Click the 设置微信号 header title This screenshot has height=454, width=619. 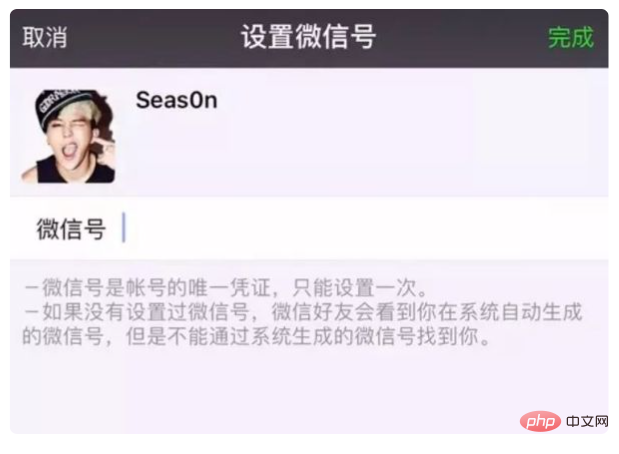(308, 37)
